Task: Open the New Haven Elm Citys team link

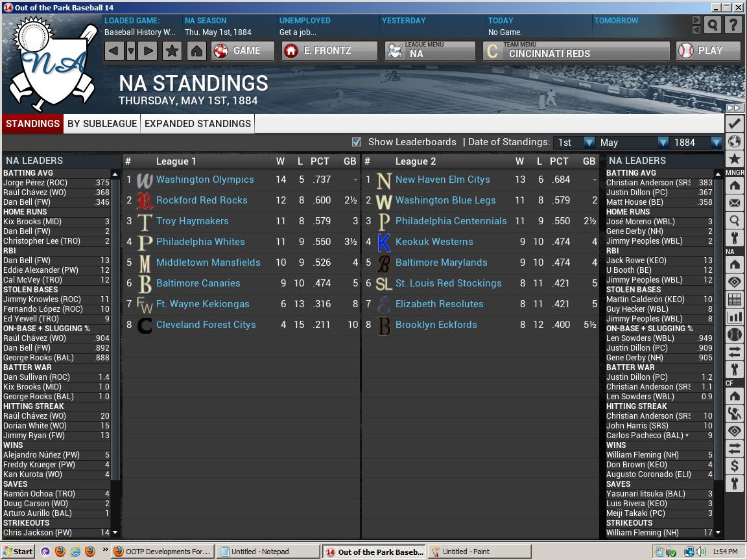Action: click(x=443, y=180)
